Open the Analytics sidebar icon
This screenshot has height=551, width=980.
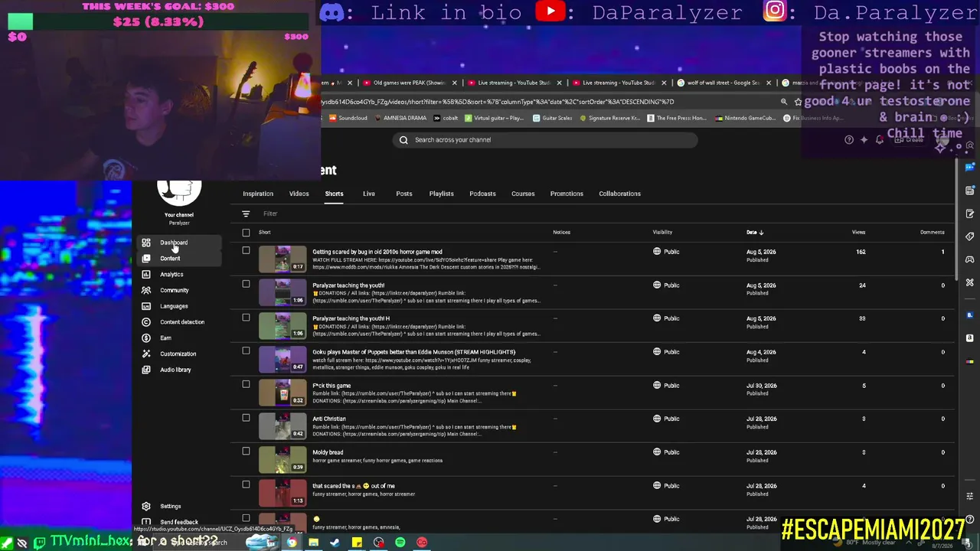point(146,275)
